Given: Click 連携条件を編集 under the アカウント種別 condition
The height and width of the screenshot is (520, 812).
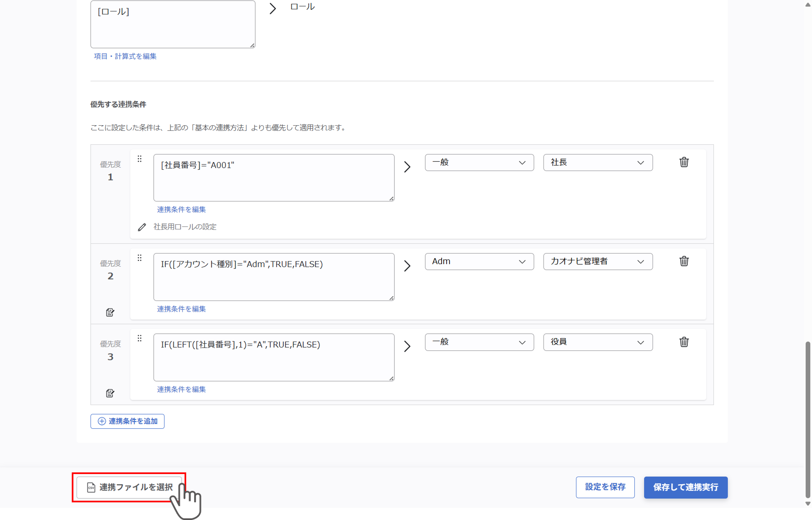Looking at the screenshot, I should 181,309.
